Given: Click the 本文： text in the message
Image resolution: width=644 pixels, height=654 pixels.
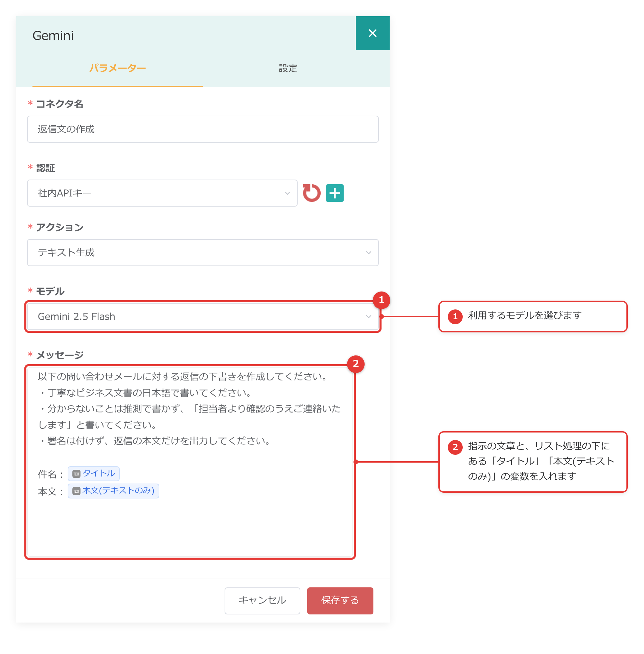Looking at the screenshot, I should [51, 491].
